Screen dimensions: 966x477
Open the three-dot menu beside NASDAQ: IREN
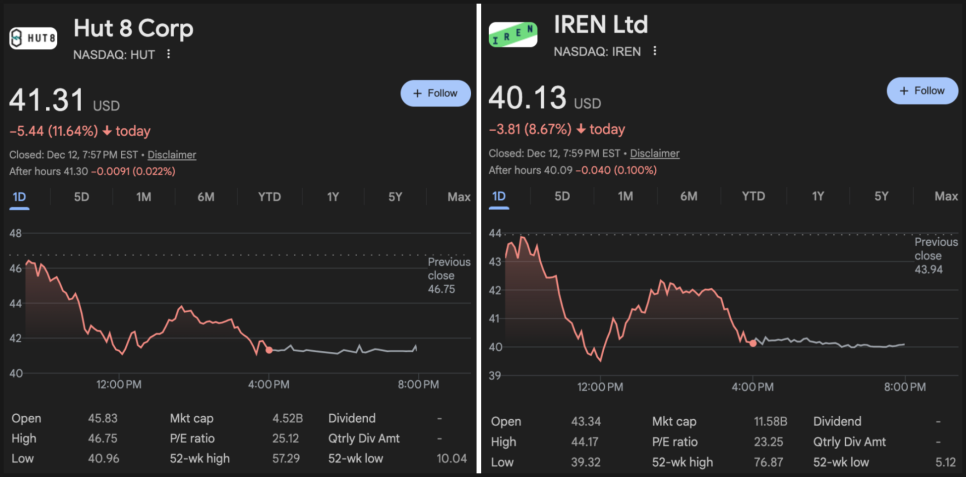pos(654,51)
